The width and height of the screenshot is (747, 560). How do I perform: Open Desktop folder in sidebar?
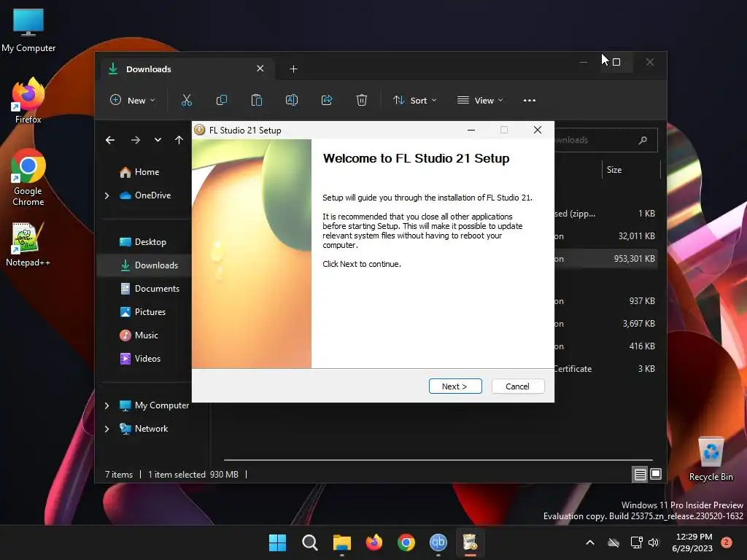142,242
